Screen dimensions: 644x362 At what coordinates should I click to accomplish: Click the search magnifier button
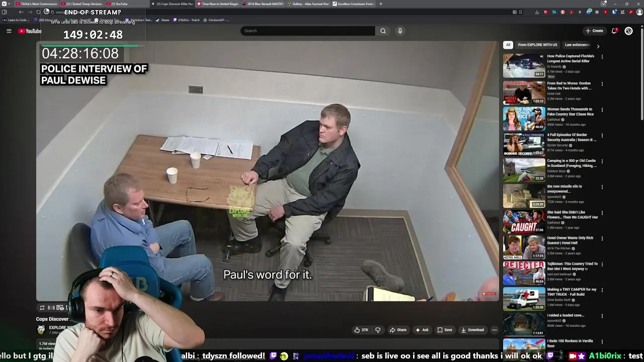383,31
